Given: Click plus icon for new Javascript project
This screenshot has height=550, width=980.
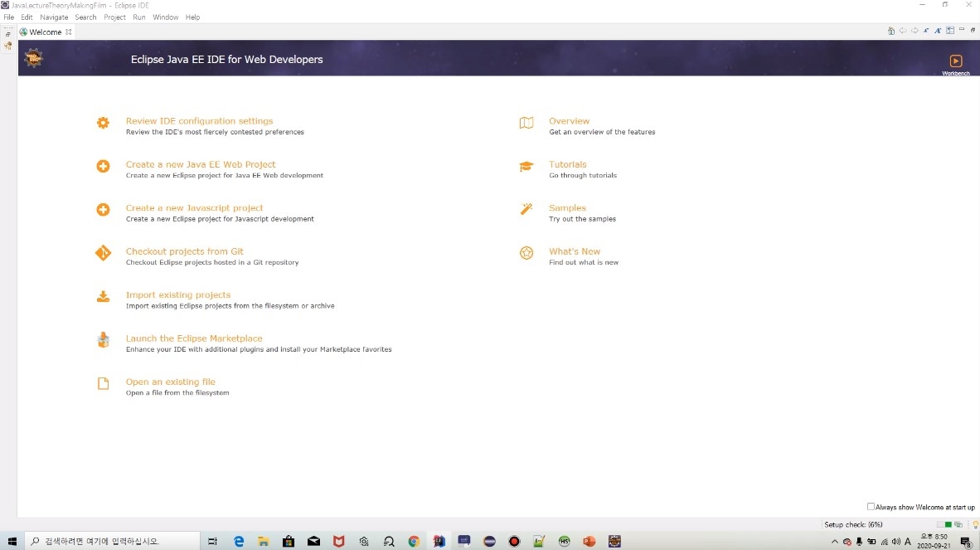Looking at the screenshot, I should tap(103, 209).
